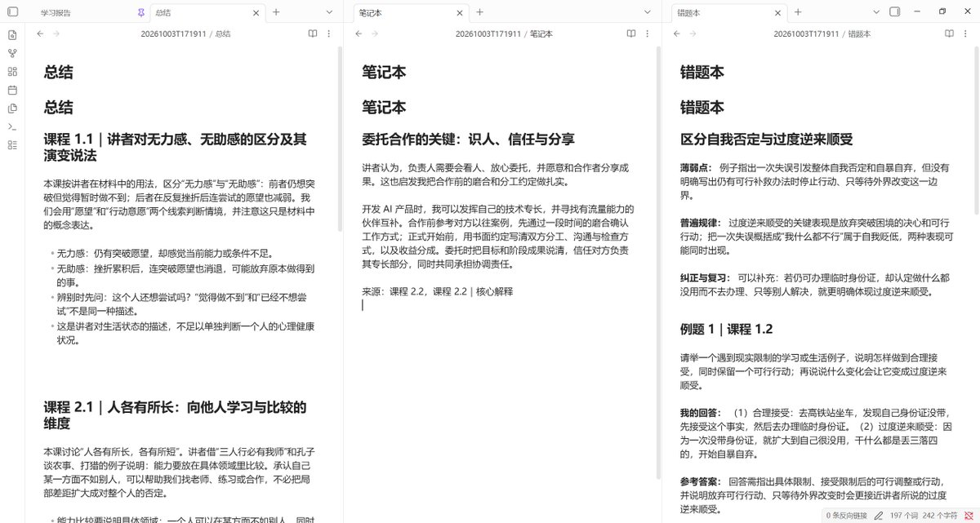Open more options menu for 笔记本 pane

tap(647, 33)
